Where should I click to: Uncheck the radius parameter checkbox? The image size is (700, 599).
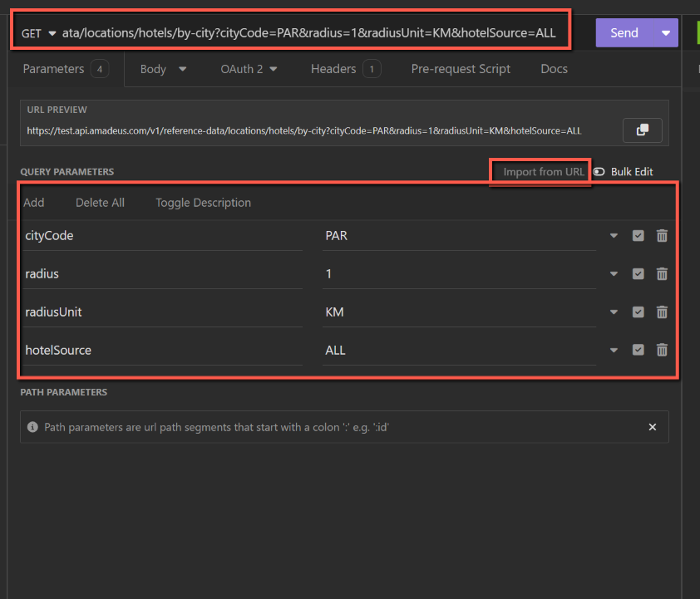pyautogui.click(x=638, y=274)
